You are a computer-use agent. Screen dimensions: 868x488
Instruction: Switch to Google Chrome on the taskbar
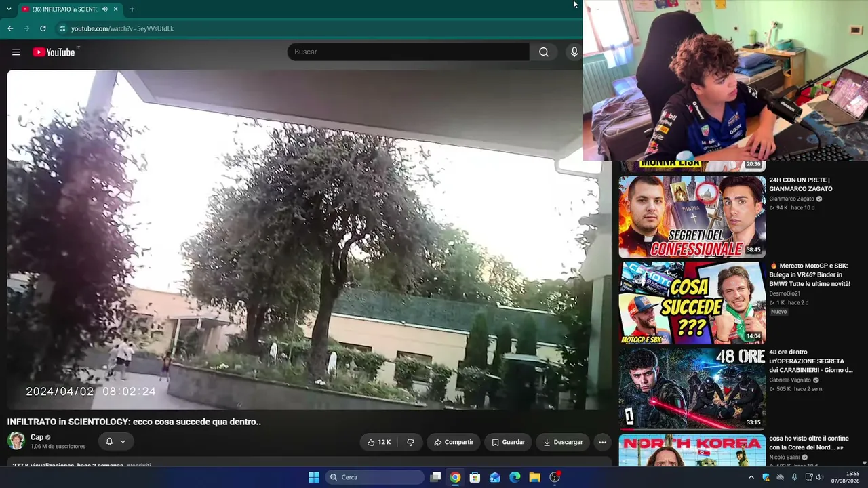(455, 477)
